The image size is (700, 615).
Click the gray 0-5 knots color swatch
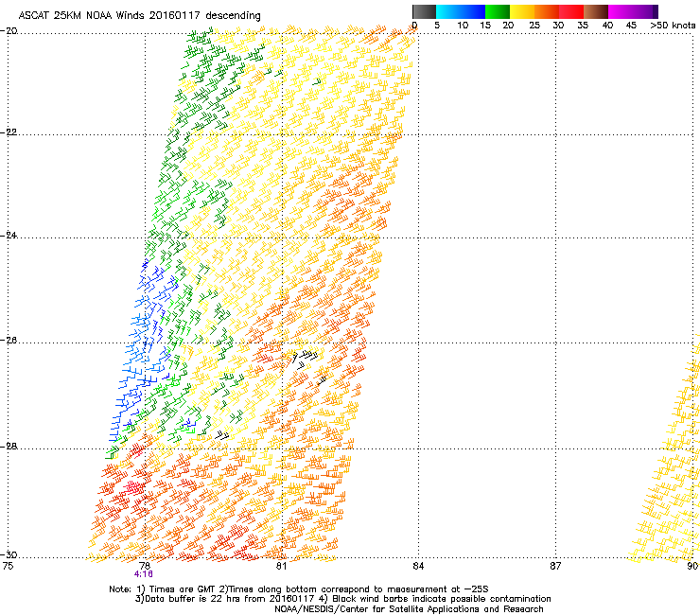pos(424,11)
